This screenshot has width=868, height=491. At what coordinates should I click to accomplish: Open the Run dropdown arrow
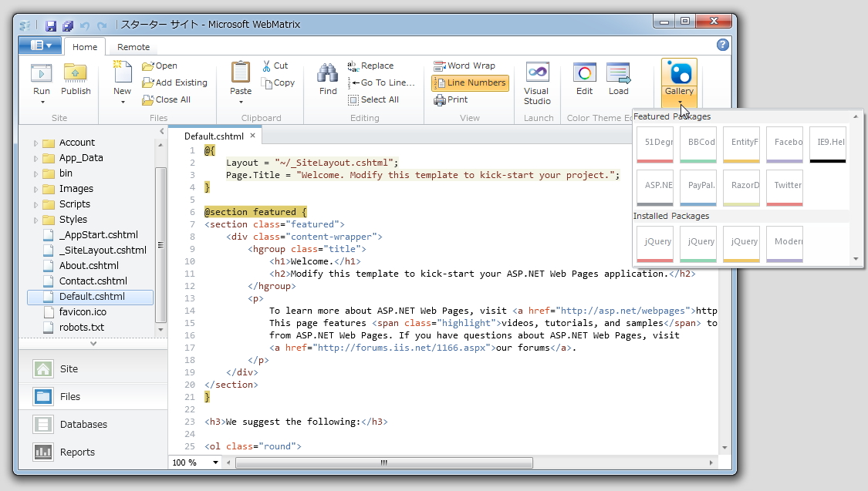pyautogui.click(x=42, y=103)
